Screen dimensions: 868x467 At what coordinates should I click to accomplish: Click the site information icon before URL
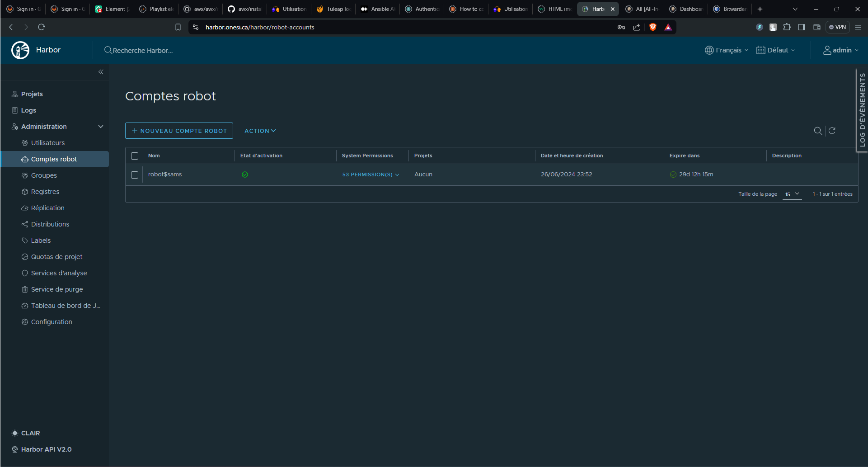(x=196, y=27)
